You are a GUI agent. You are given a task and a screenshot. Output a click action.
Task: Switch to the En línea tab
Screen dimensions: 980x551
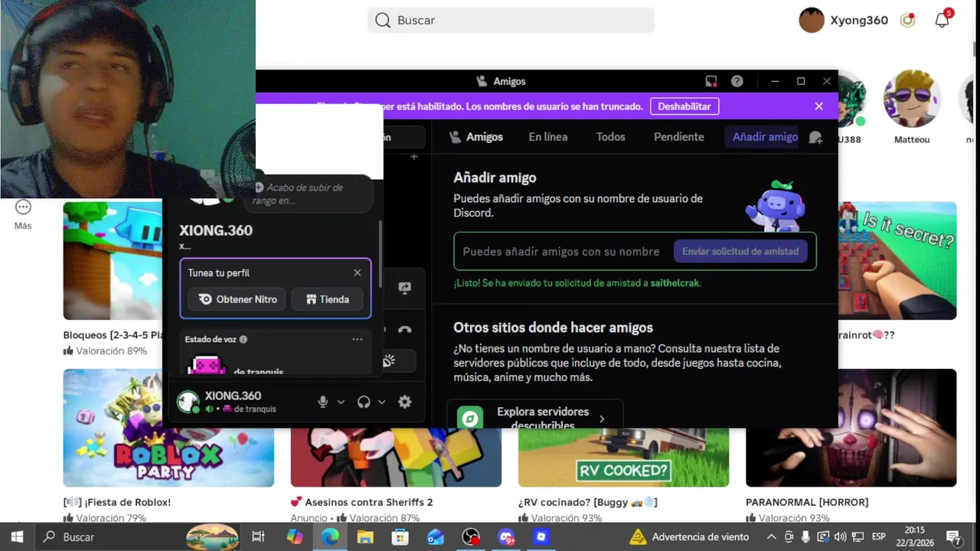[548, 137]
